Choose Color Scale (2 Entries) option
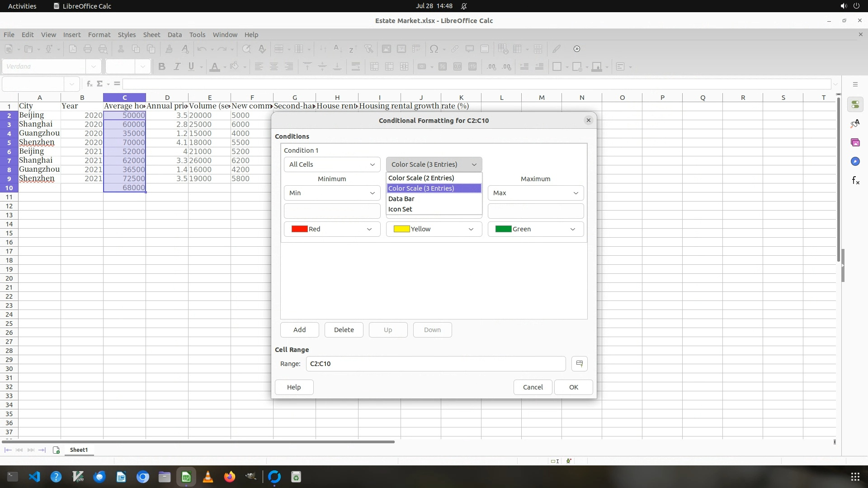Viewport: 868px width, 488px height. [421, 178]
